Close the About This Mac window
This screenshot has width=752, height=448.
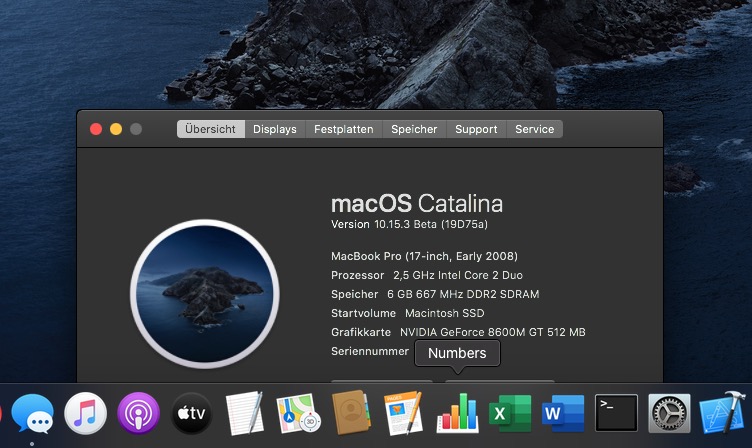pos(96,129)
